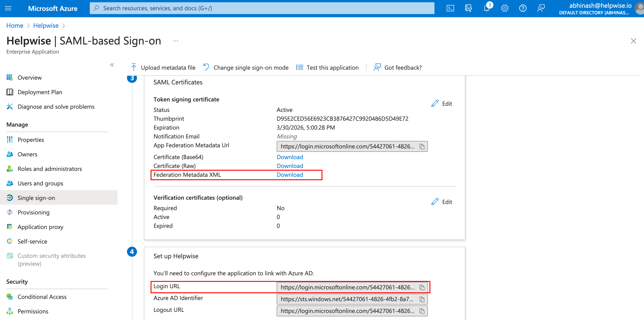This screenshot has width=644, height=320.
Task: Click the Microsoft Azure logo text
Action: click(53, 8)
